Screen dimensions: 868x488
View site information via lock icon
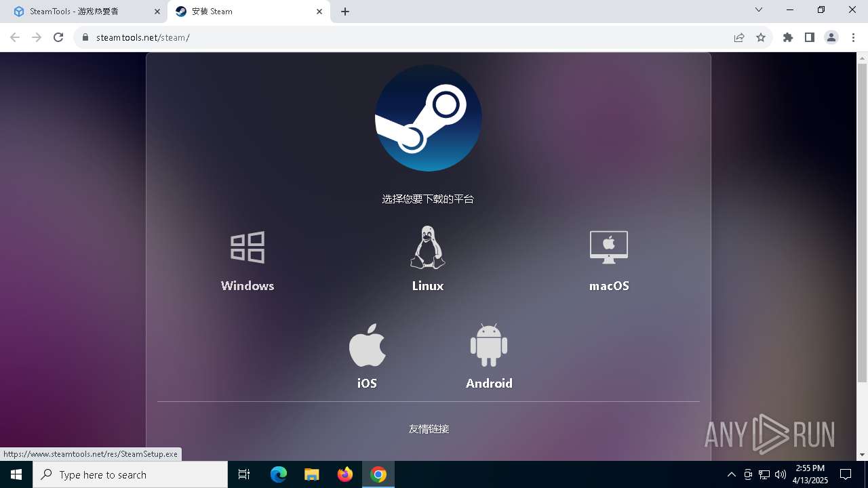tap(85, 37)
